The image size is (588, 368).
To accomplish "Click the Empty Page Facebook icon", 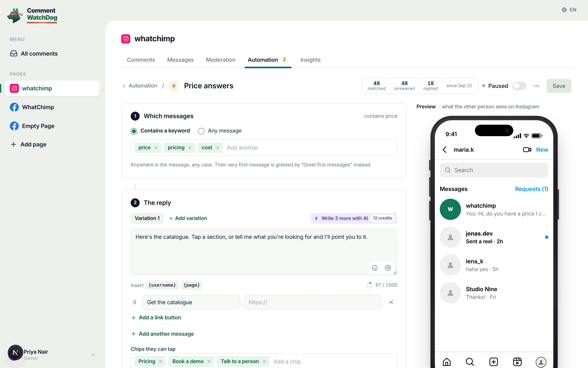I will pyautogui.click(x=14, y=126).
